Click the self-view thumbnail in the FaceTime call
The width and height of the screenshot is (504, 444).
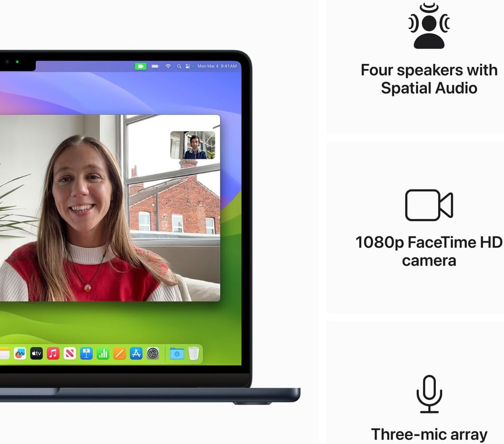193,145
